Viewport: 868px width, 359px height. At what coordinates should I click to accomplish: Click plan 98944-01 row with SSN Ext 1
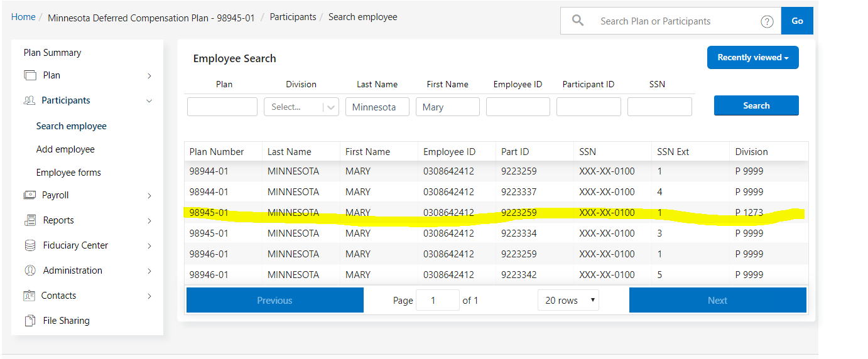pos(496,171)
